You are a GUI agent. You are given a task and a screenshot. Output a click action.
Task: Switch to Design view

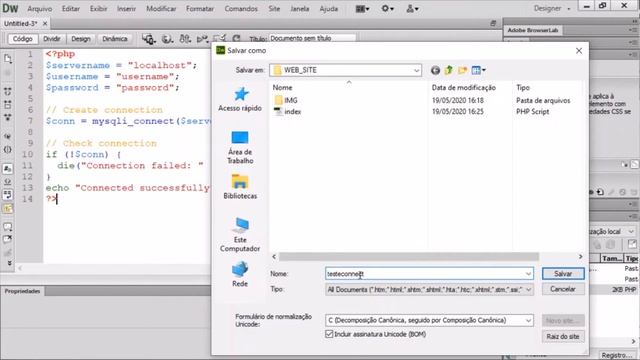pos(81,39)
